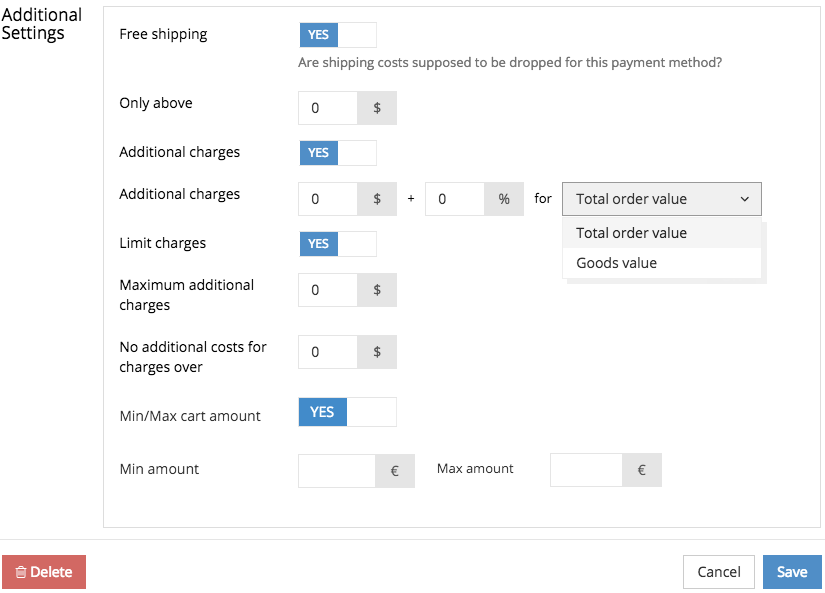This screenshot has width=825, height=593.
Task: Click the No additional costs amount field
Action: pyautogui.click(x=328, y=352)
